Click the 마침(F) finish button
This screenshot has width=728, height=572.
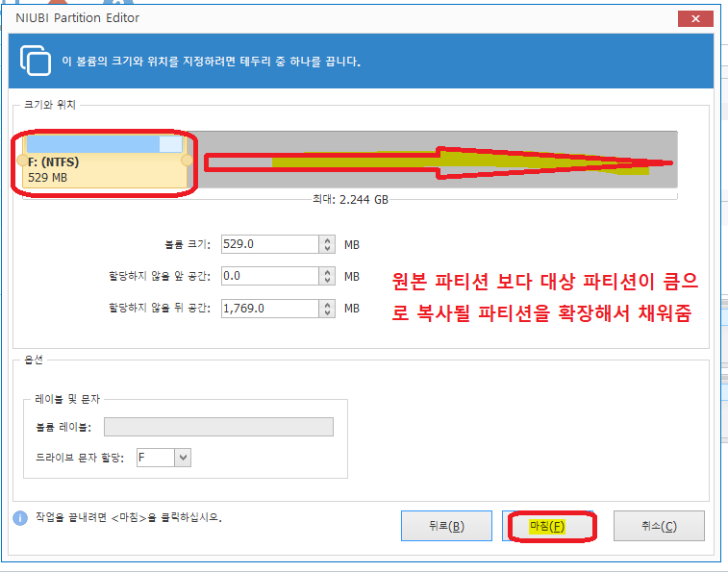[547, 526]
